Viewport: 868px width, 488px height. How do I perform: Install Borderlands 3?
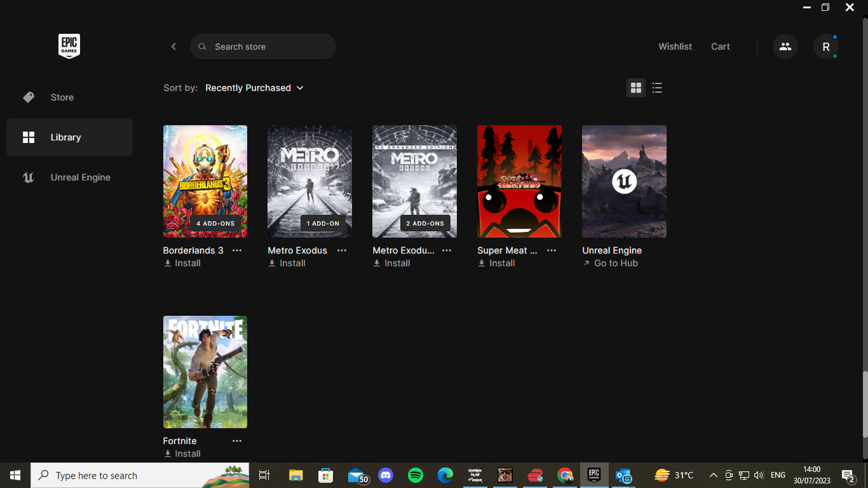click(x=182, y=264)
